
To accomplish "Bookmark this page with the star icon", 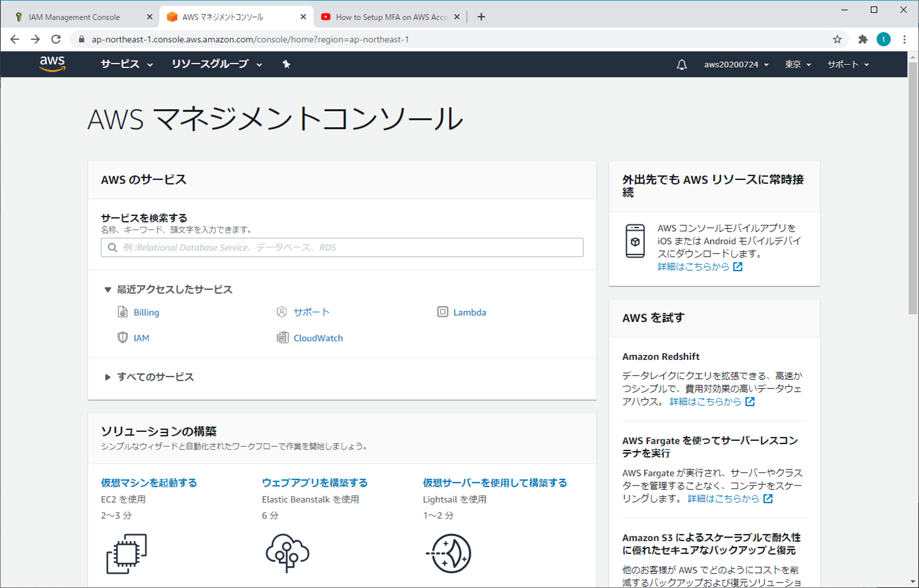I will pyautogui.click(x=837, y=39).
